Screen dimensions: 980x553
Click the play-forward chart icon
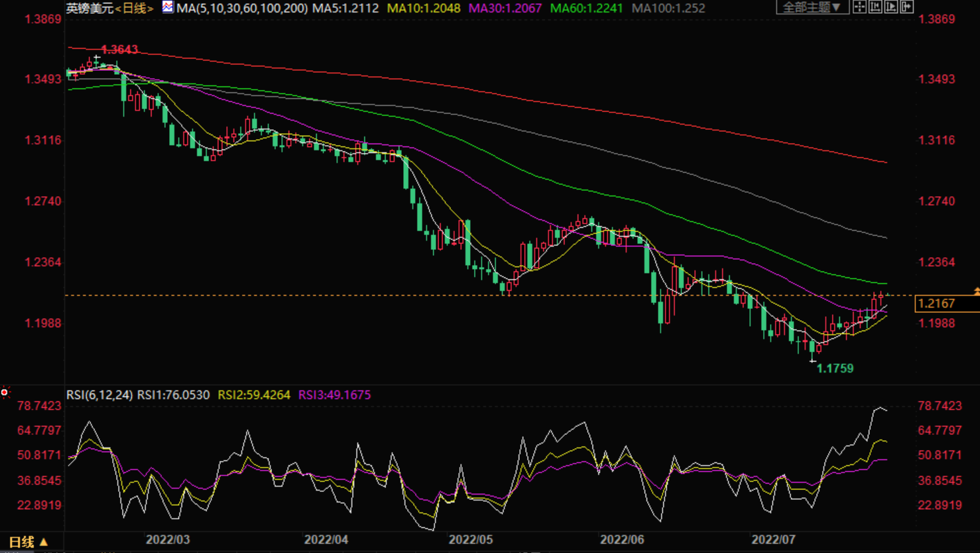(x=891, y=7)
